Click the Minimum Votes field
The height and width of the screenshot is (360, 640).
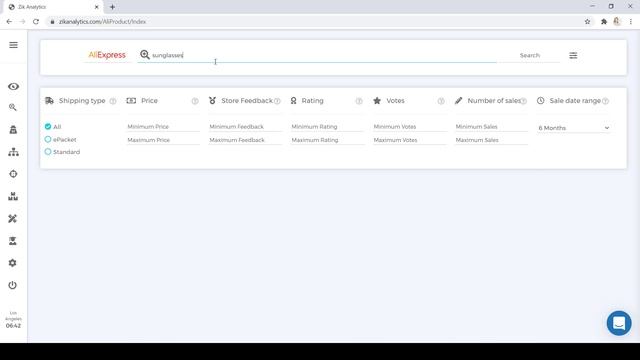(x=409, y=127)
